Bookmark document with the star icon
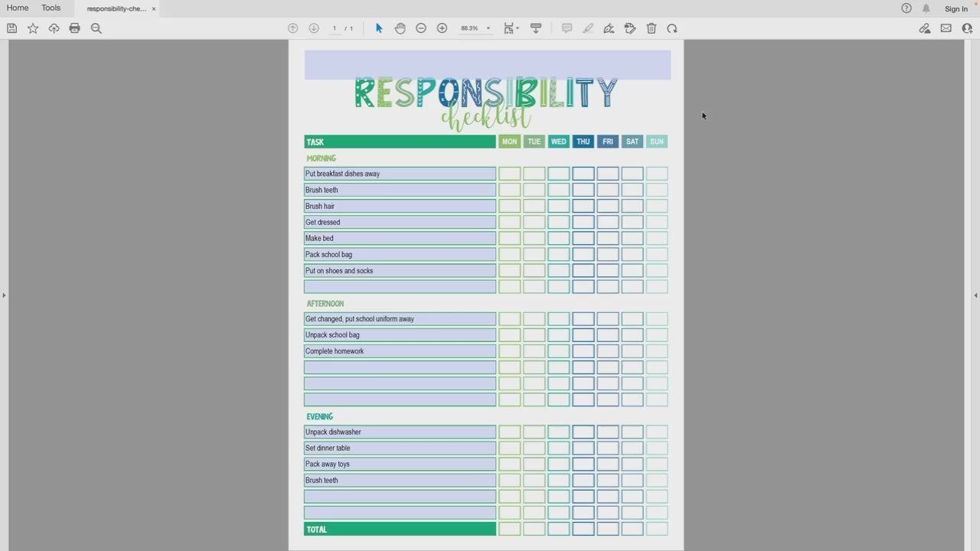This screenshot has width=980, height=551. click(x=33, y=28)
